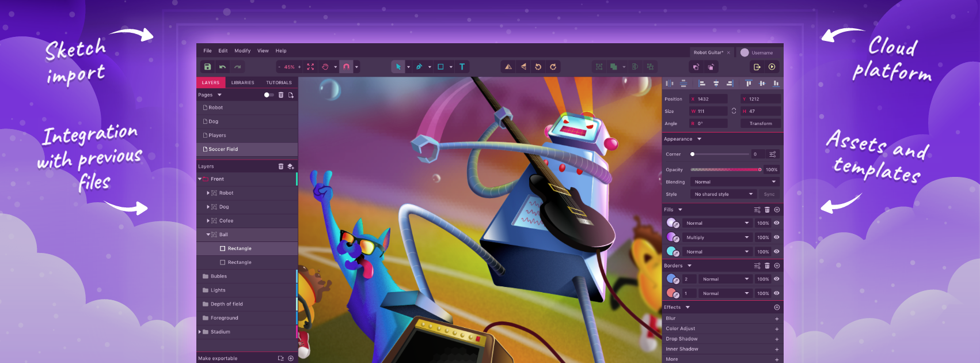The image size is (980, 363).
Task: Click the Sync style button
Action: [x=769, y=194]
